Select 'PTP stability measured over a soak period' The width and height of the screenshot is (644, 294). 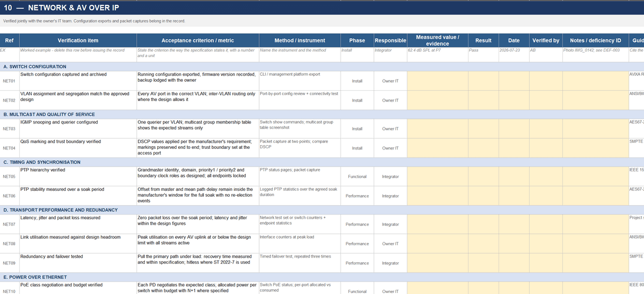(x=78, y=196)
